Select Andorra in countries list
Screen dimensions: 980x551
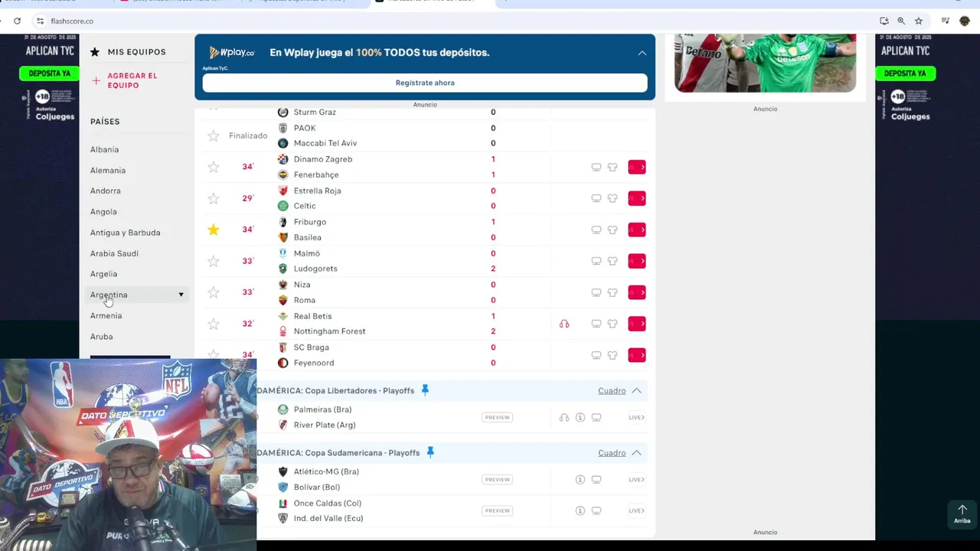(106, 191)
